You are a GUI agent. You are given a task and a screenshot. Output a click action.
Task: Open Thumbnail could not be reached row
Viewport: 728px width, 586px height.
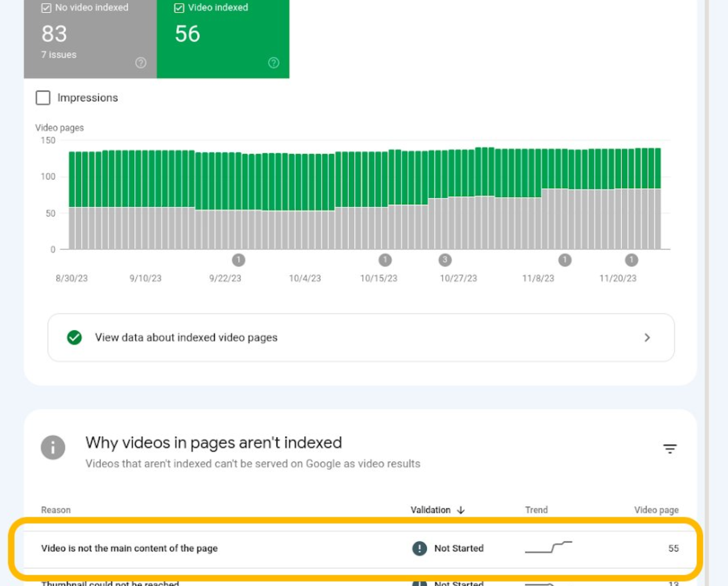tap(110, 583)
